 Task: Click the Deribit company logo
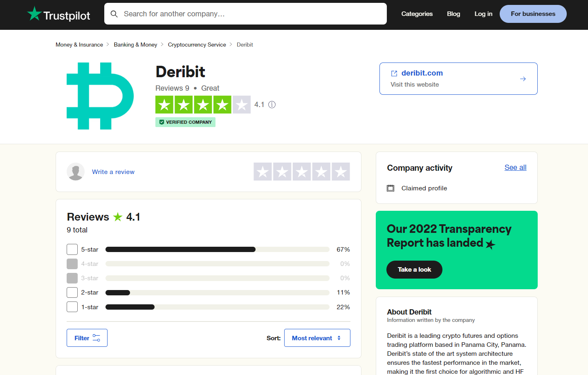point(100,96)
